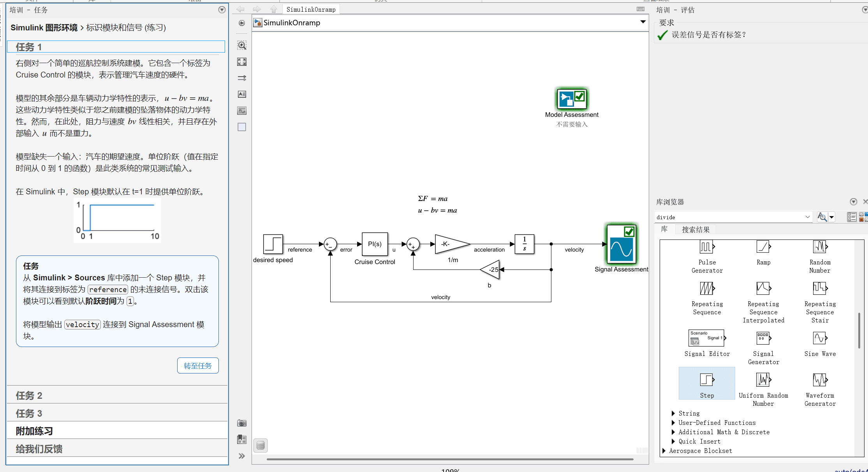The image size is (868, 472).
Task: Open the library browser panel menu arrow
Action: click(853, 202)
